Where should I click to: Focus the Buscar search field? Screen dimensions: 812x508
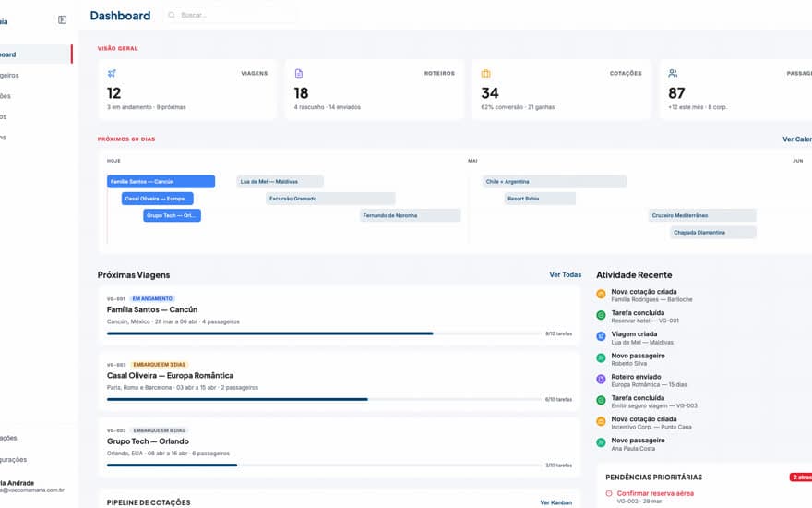[x=231, y=15]
